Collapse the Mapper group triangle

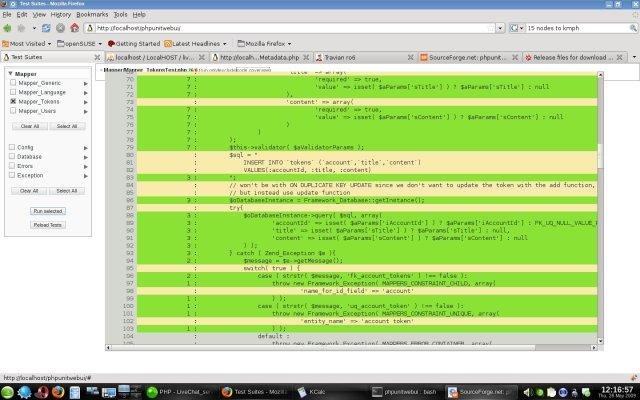pyautogui.click(x=10, y=74)
